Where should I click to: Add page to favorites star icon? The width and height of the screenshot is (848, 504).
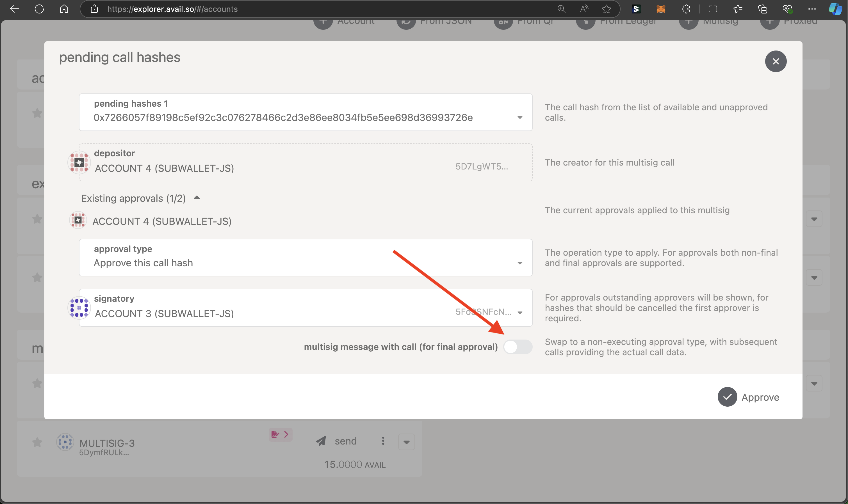tap(607, 9)
